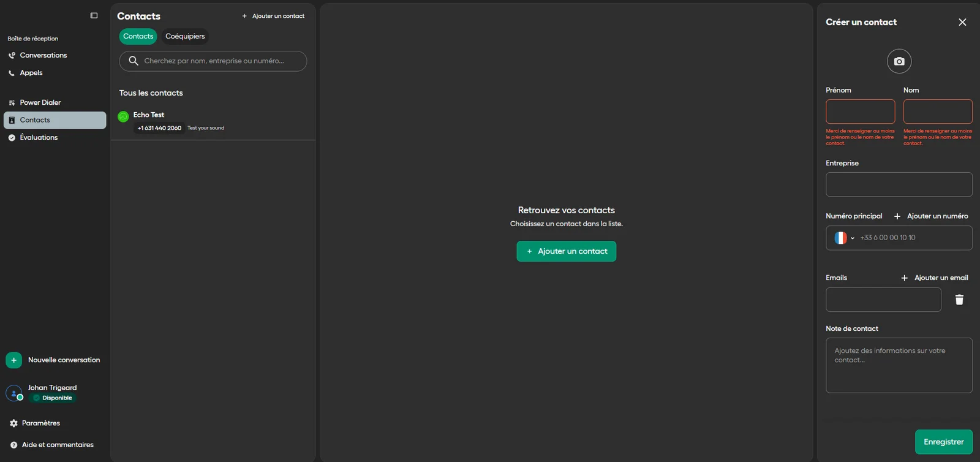Focus the Note de contact text area
This screenshot has width=980, height=462.
pyautogui.click(x=899, y=365)
